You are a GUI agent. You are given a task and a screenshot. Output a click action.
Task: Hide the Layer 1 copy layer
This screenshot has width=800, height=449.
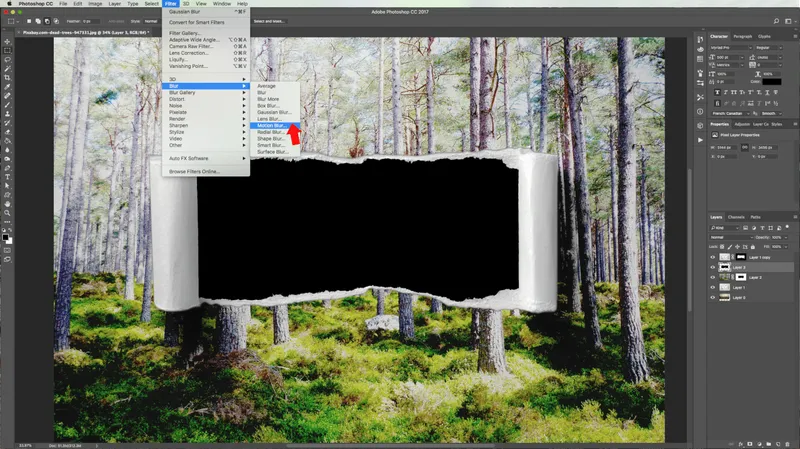click(x=713, y=257)
